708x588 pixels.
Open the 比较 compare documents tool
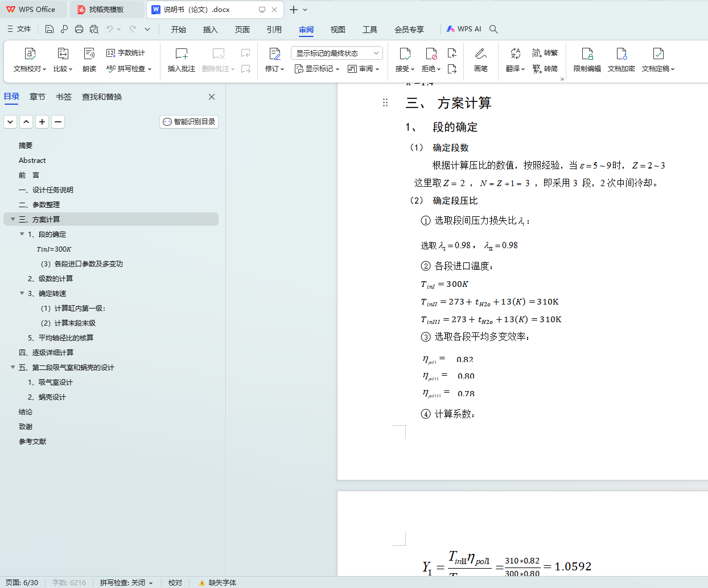click(63, 60)
